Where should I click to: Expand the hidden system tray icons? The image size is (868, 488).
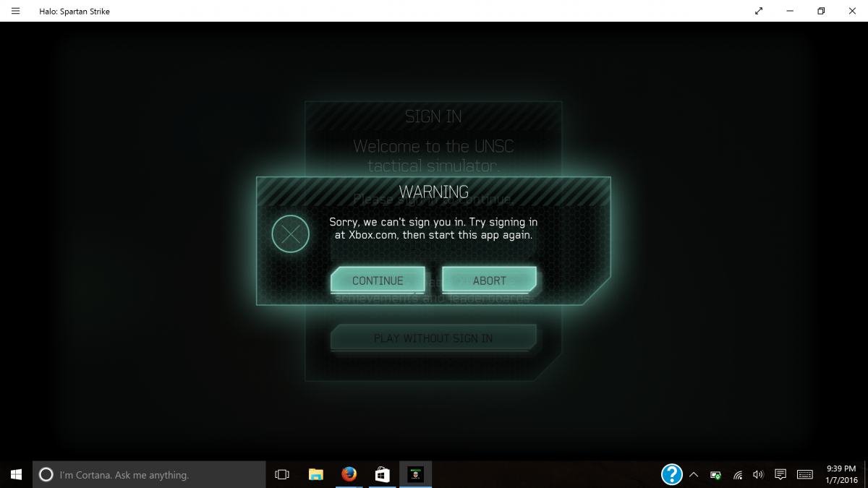(x=694, y=475)
